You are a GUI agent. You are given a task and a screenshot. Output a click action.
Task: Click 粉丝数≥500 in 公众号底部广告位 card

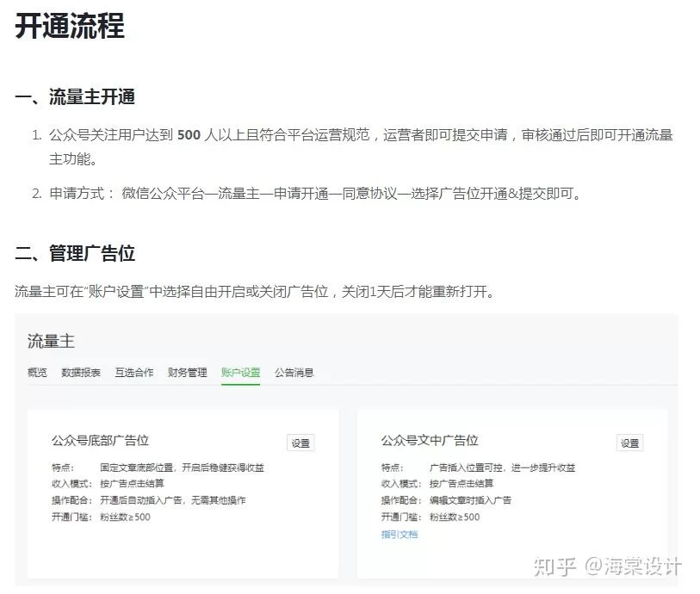tap(125, 517)
